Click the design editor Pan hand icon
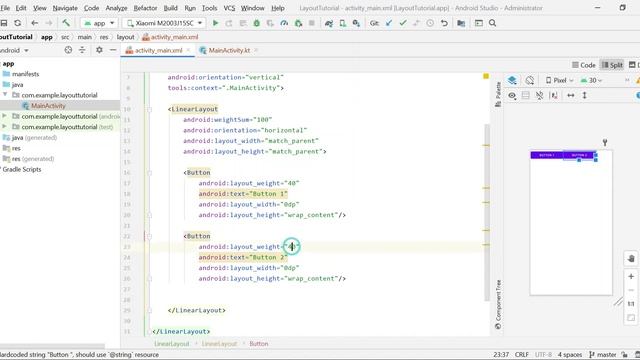This screenshot has height=360, width=640. coord(631,258)
